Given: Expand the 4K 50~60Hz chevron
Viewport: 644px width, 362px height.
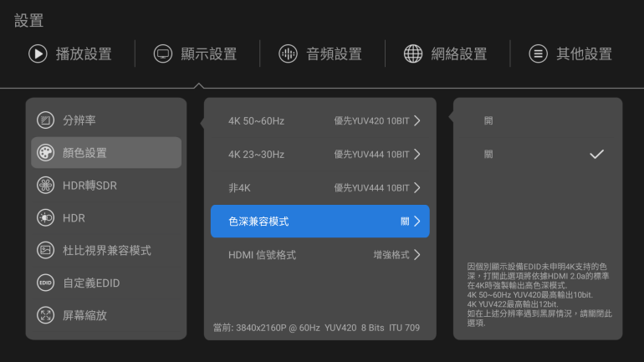Looking at the screenshot, I should (x=417, y=120).
